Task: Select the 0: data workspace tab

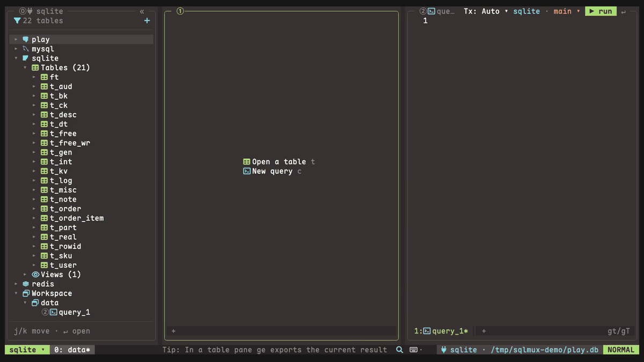Action: (x=73, y=350)
